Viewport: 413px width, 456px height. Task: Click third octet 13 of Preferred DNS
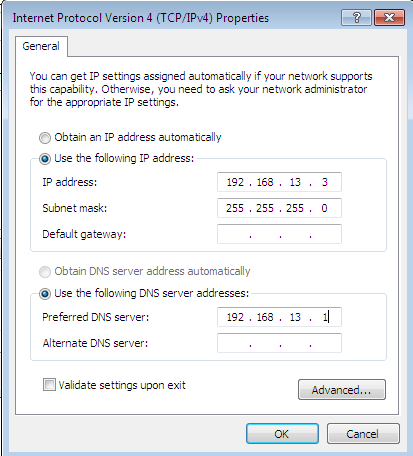coord(295,317)
